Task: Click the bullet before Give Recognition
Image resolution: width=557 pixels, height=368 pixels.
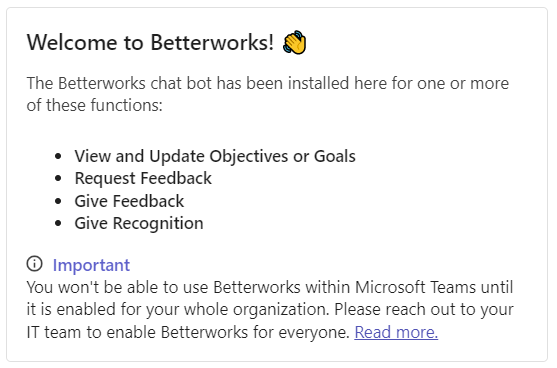Action: 58,223
